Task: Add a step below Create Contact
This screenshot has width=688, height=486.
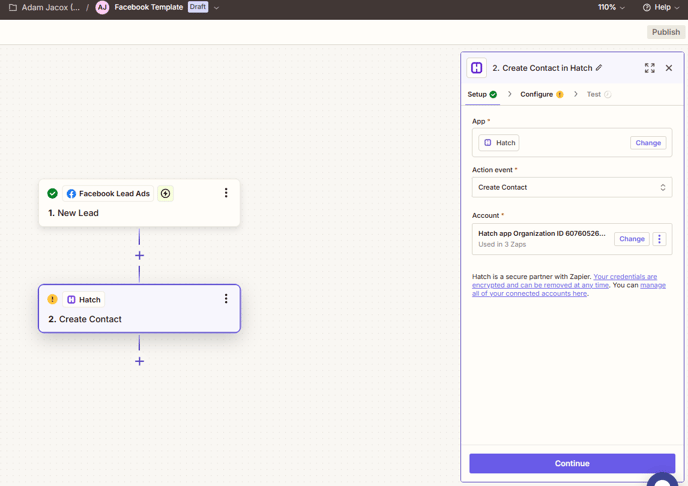Action: click(139, 361)
